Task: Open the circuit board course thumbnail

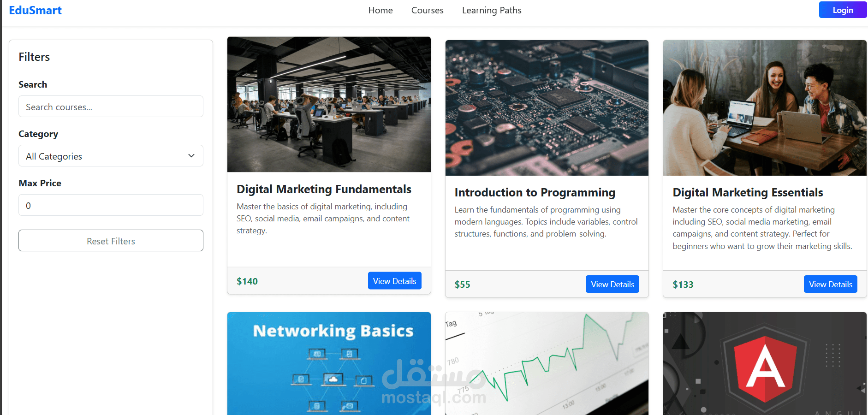Action: [x=547, y=108]
